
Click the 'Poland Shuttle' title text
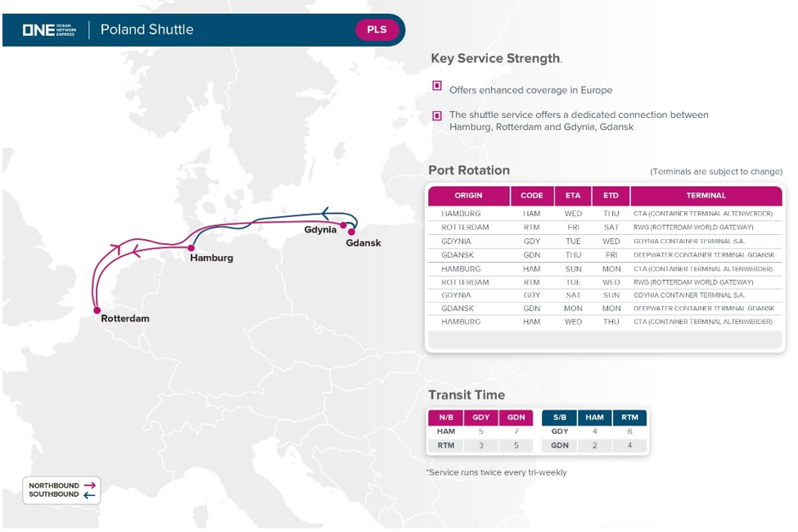147,30
